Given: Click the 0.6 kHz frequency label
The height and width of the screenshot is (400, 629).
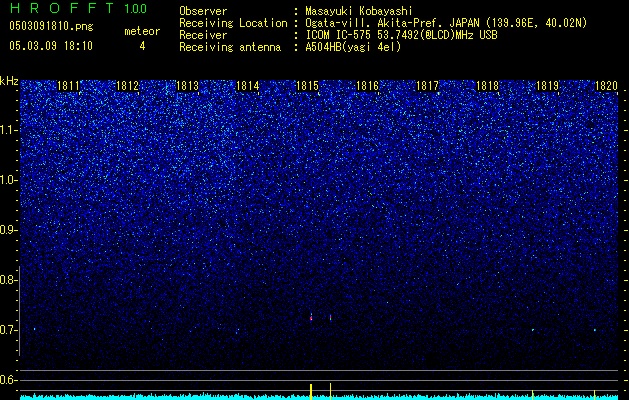Looking at the screenshot, I should click(x=8, y=380).
